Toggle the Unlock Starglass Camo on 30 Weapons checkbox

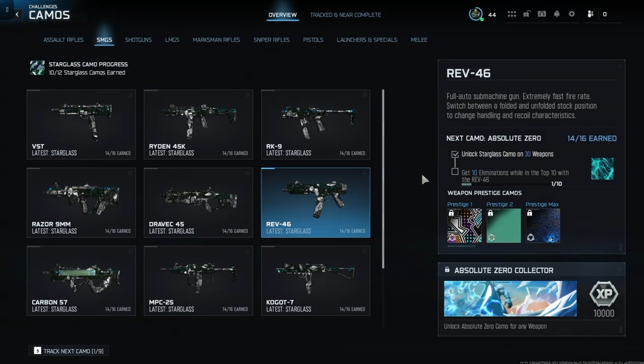455,154
